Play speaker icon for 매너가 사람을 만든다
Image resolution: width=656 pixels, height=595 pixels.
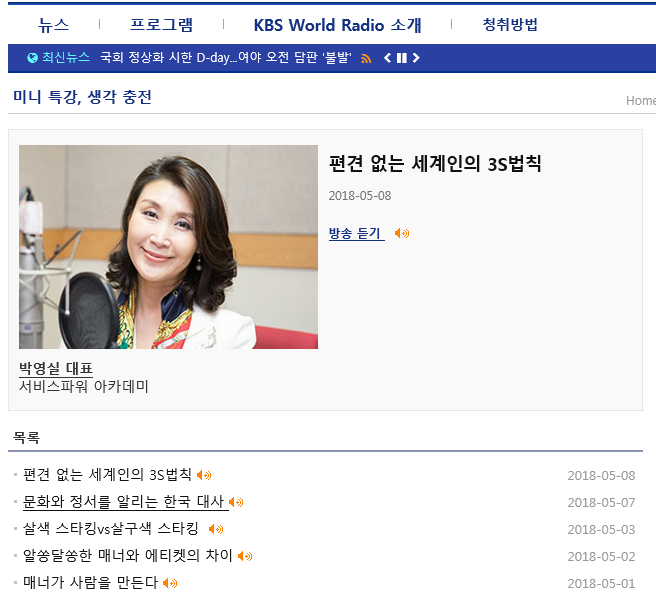point(170,583)
